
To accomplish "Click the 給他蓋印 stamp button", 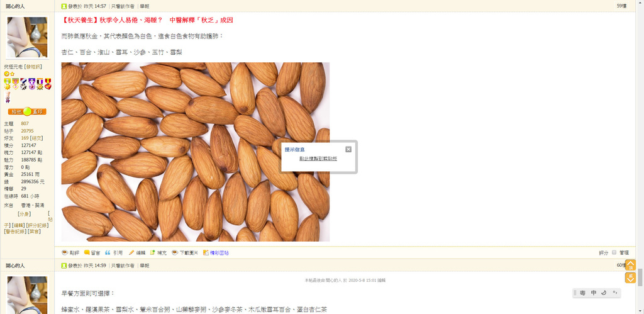I will tap(27, 111).
